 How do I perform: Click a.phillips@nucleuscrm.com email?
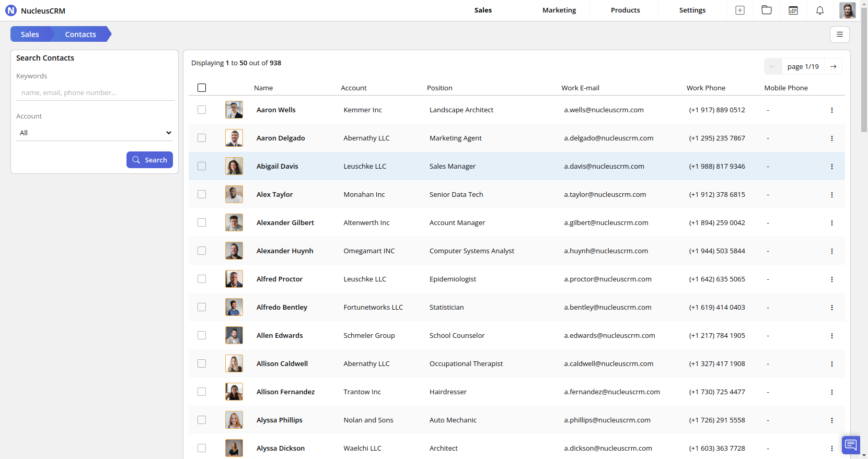(607, 420)
